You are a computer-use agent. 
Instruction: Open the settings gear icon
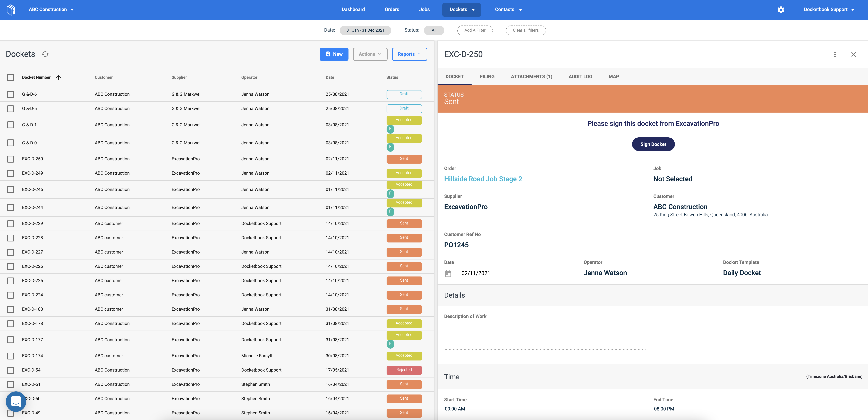(x=781, y=10)
